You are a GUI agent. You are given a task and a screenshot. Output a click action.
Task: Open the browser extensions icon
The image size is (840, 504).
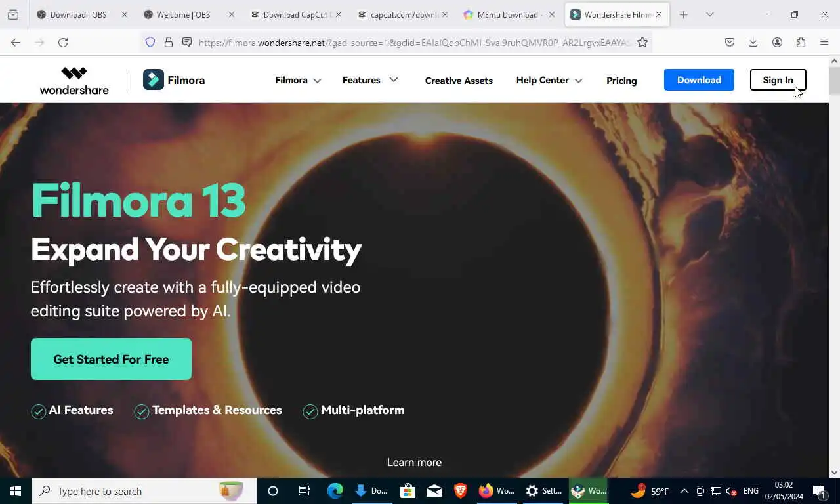click(801, 42)
